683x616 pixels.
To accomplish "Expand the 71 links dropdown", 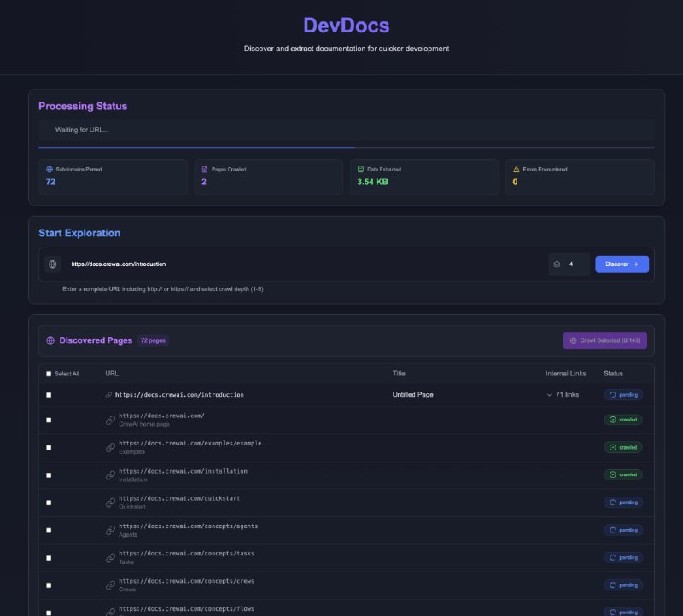I will pos(565,394).
